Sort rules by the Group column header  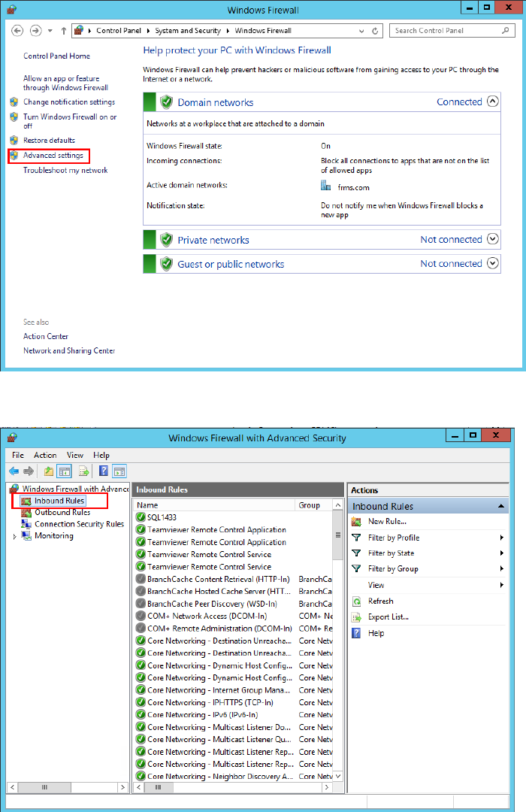[314, 505]
